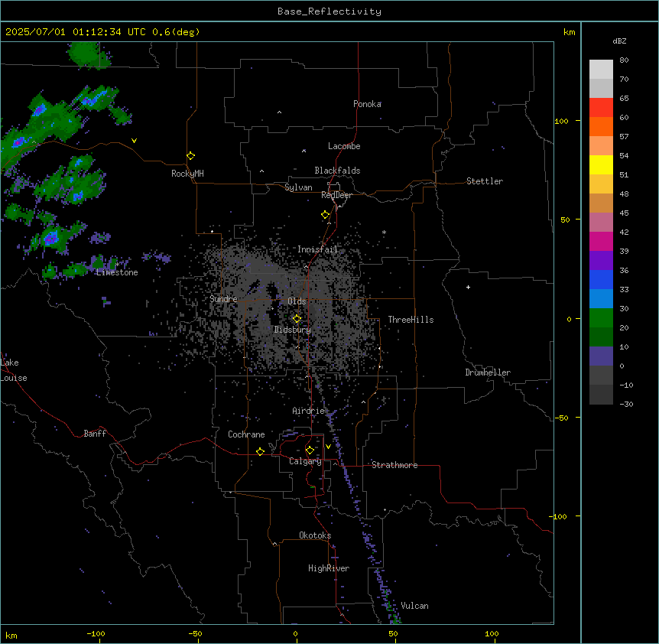Click the Olds town label

[297, 301]
